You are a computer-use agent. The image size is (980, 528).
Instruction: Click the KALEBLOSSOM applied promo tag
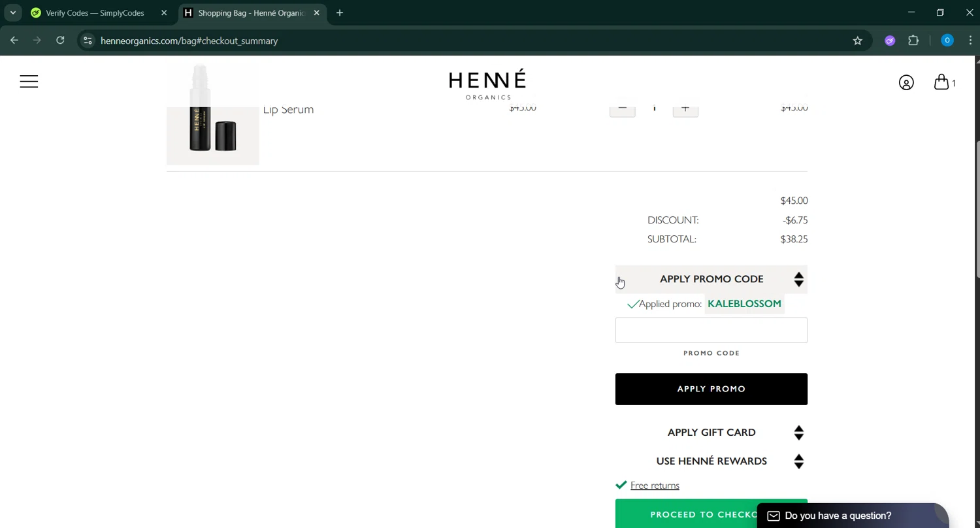pos(744,304)
